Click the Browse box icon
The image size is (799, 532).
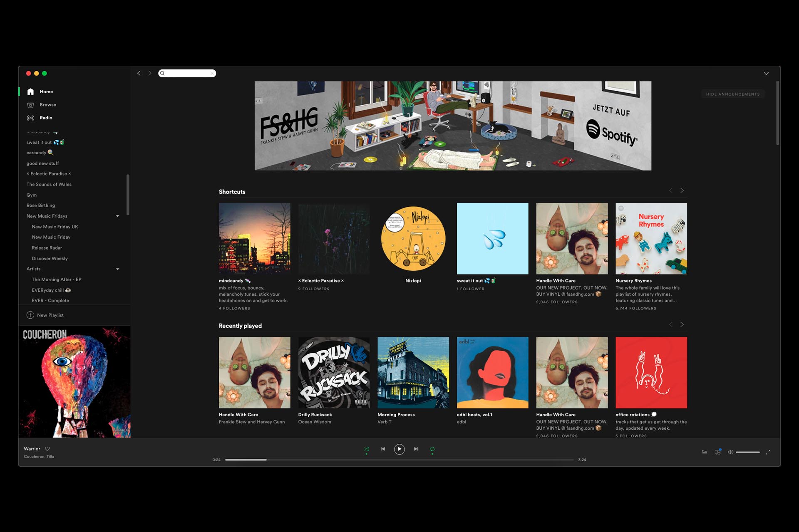(30, 105)
